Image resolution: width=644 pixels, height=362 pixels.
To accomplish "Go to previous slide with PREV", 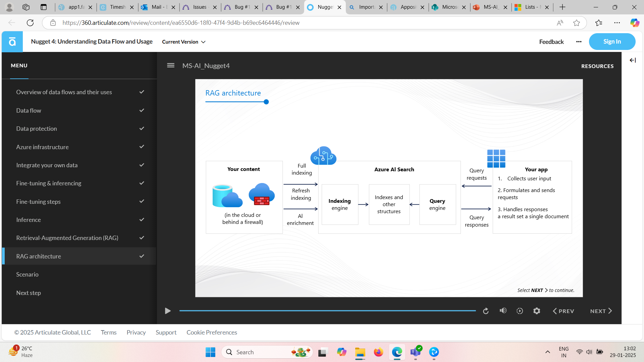I will coord(563,311).
